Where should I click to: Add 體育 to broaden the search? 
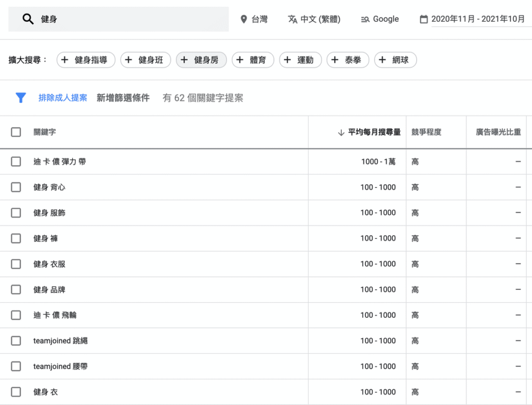click(253, 60)
